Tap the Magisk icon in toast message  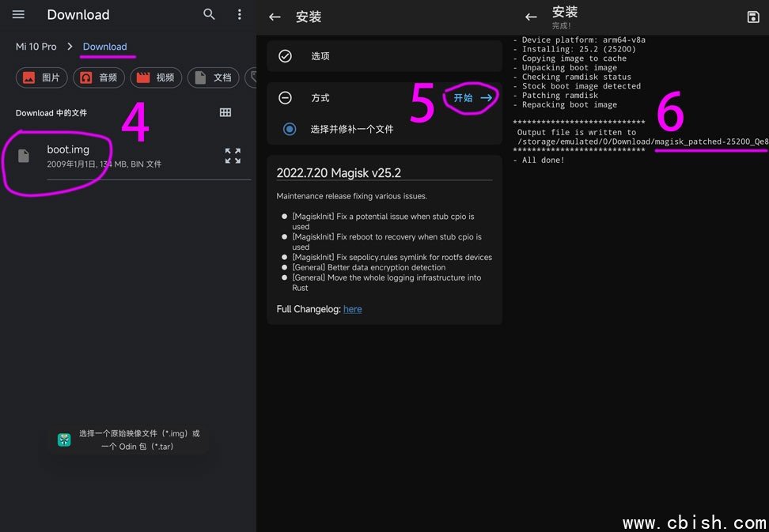pyautogui.click(x=64, y=440)
